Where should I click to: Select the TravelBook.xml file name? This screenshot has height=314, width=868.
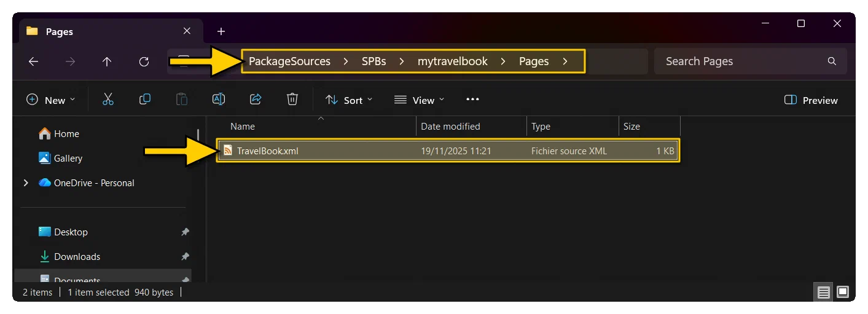(268, 151)
